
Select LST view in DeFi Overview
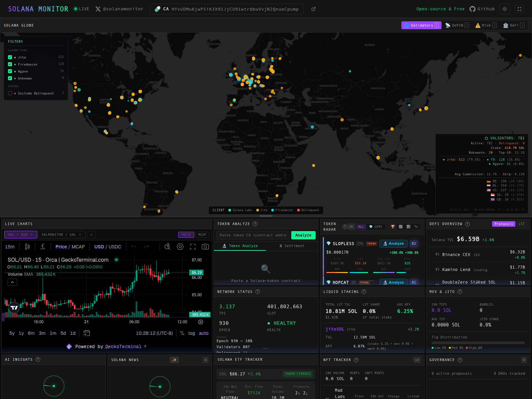(x=521, y=224)
